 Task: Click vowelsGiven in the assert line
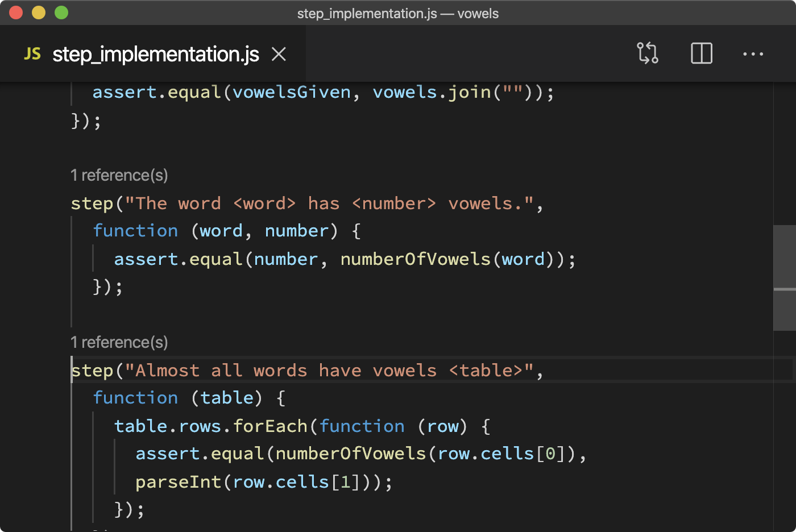coord(292,92)
